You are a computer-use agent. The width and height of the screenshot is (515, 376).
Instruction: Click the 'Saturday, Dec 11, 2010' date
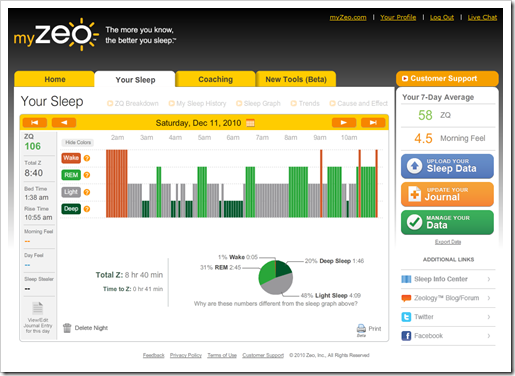click(198, 123)
